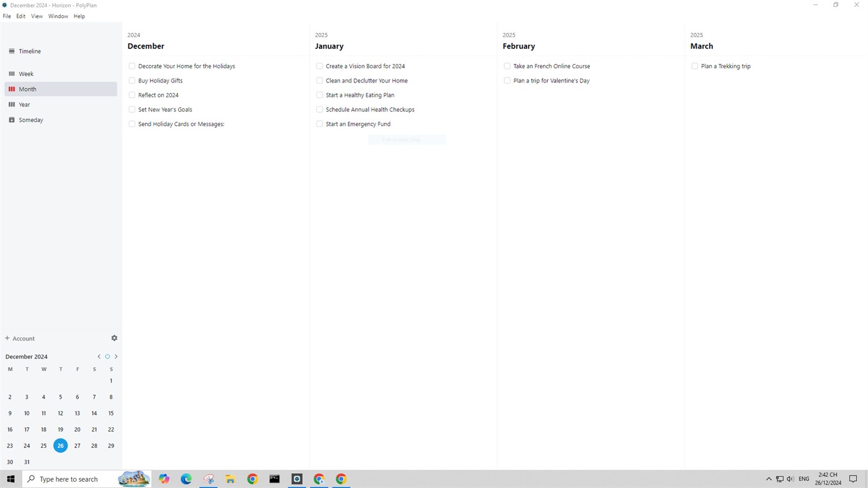This screenshot has height=488, width=868.
Task: Open File Explorer from taskbar
Action: [x=230, y=479]
